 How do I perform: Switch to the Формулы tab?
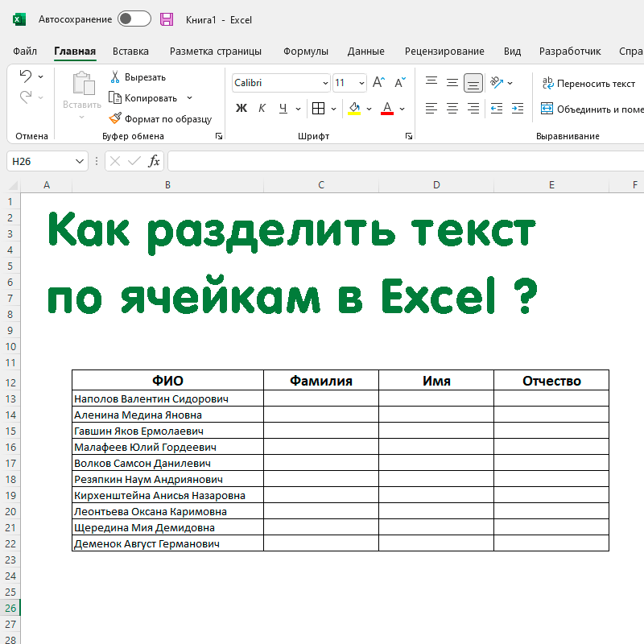click(x=306, y=52)
